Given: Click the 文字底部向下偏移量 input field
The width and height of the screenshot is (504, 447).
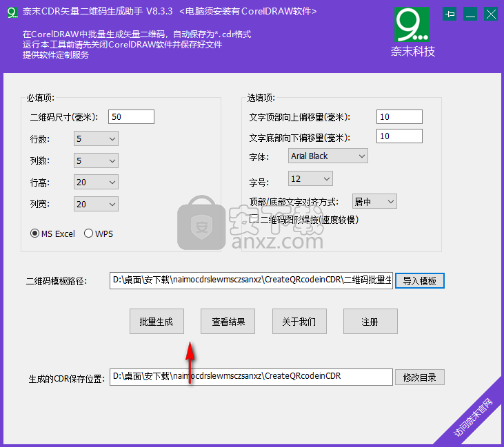Looking at the screenshot, I should 399,136.
